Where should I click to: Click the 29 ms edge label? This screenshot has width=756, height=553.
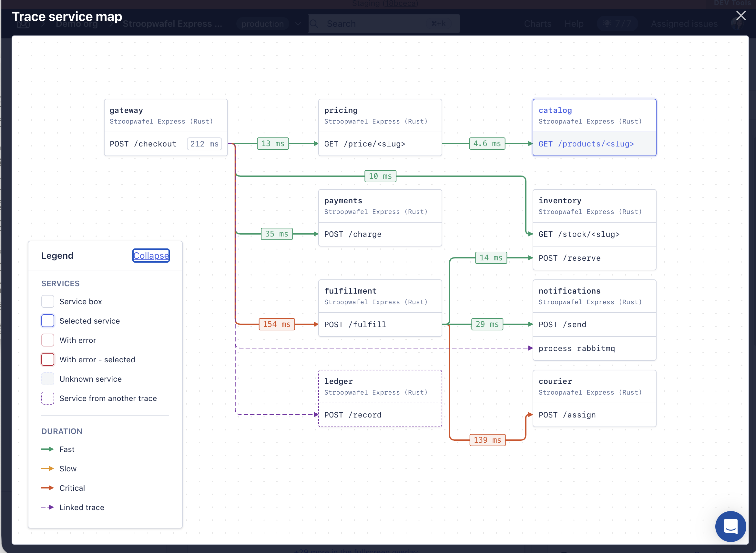(487, 324)
